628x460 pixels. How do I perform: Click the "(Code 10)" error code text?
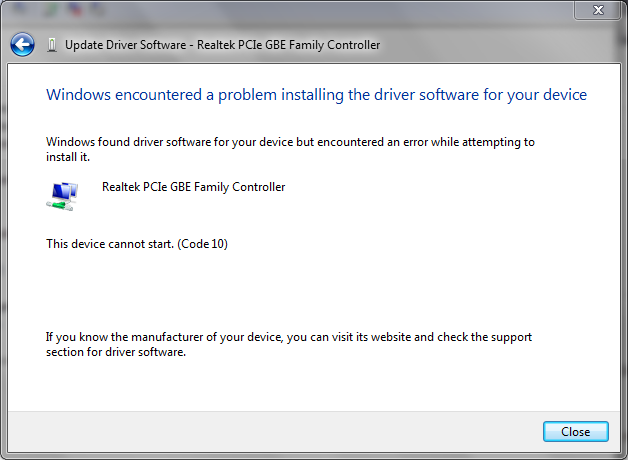[203, 244]
